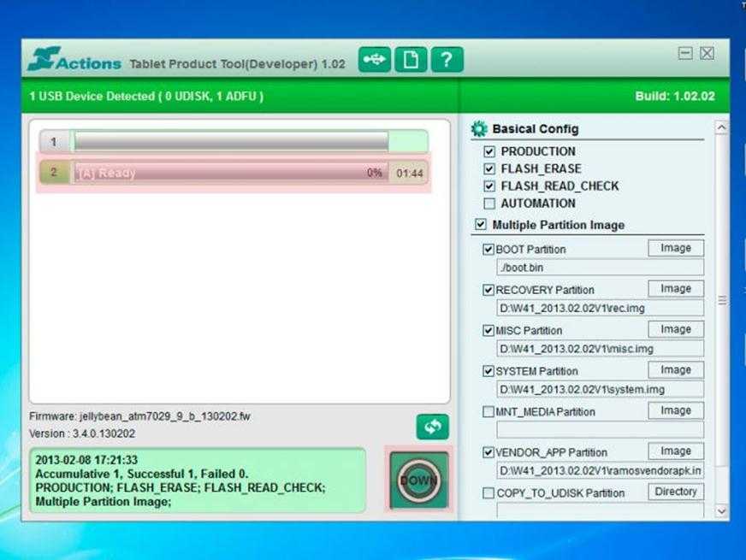Enable the MNT_MEDIA Partition checkbox

pyautogui.click(x=488, y=412)
